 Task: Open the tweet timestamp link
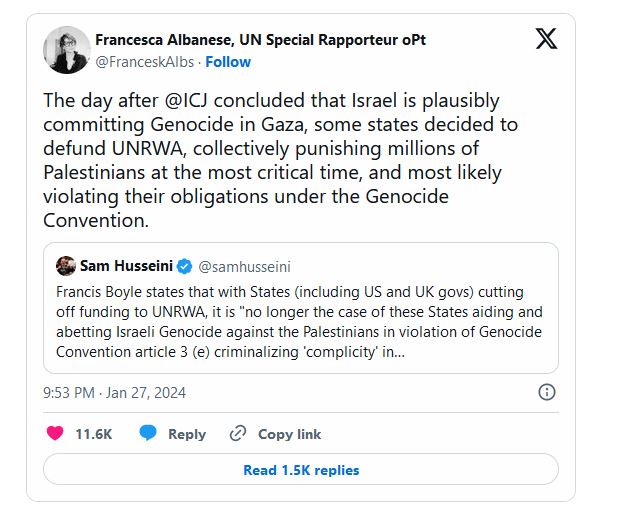pyautogui.click(x=115, y=393)
